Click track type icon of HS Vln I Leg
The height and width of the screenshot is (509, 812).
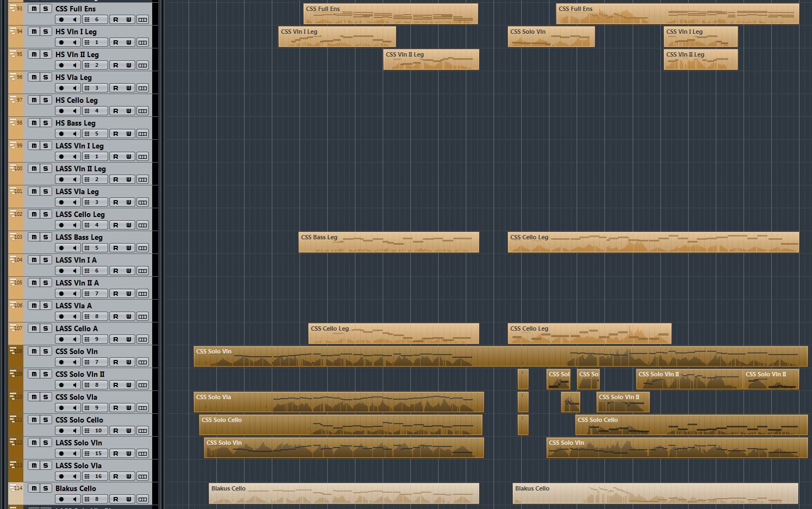13,31
